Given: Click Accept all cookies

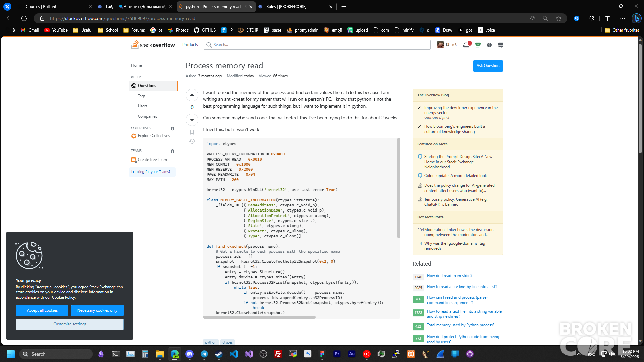Looking at the screenshot, I should (42, 310).
